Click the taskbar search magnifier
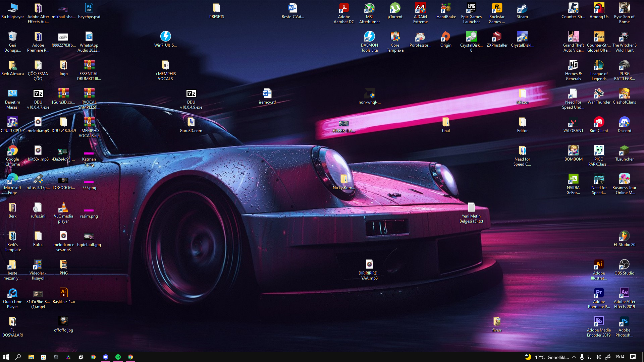The height and width of the screenshot is (362, 644). 18,357
